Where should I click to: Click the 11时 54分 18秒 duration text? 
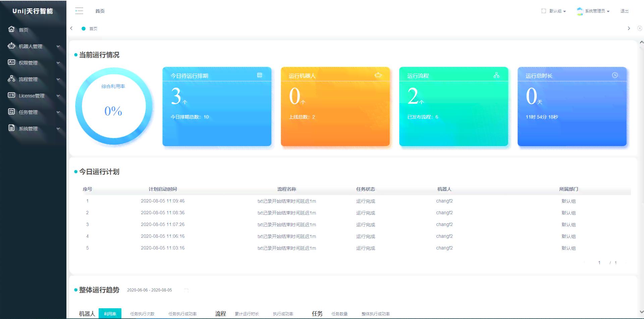point(542,117)
